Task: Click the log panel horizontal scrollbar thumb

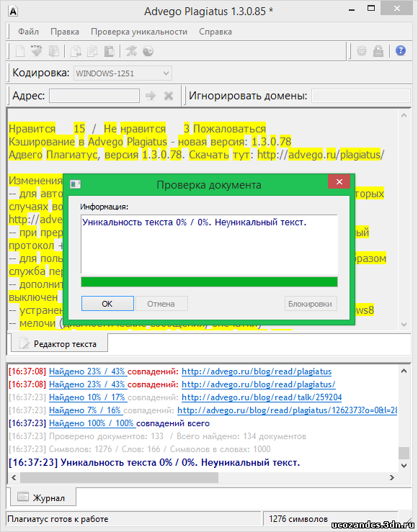Action: 119,477
